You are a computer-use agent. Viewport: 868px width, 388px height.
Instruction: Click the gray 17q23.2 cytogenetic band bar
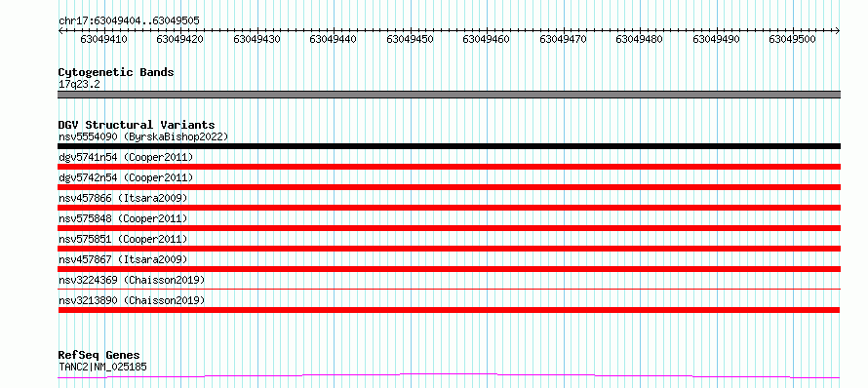point(449,95)
